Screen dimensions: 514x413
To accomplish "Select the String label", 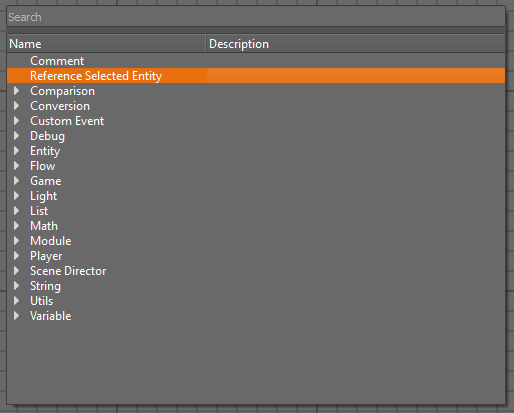I will [x=45, y=286].
